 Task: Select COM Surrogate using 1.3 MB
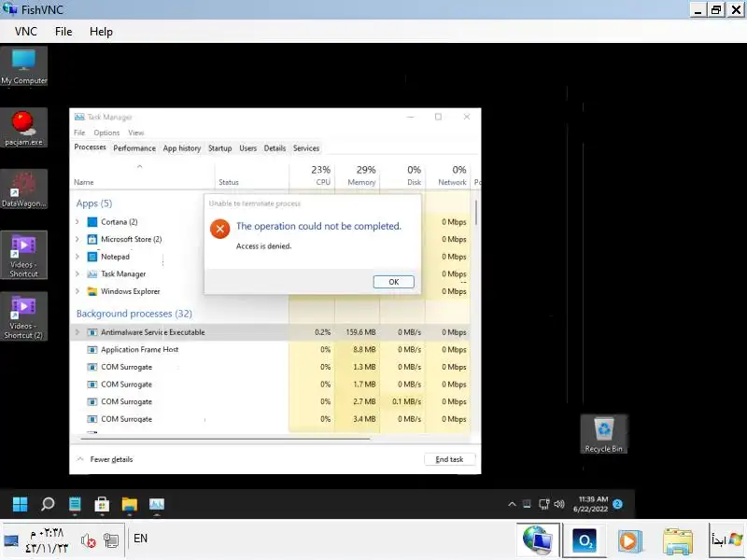pos(270,367)
